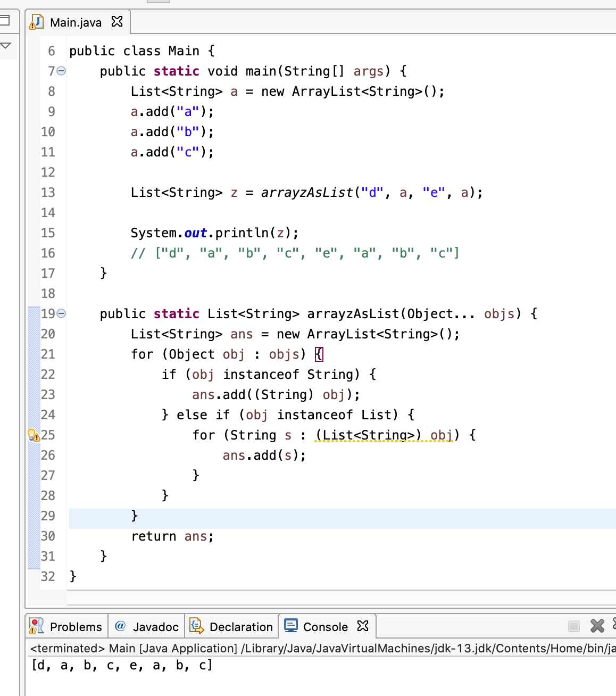Click 'Object... objs' in arrayzAsList signature
Image resolution: width=616 pixels, height=696 pixels.
pyautogui.click(x=461, y=314)
